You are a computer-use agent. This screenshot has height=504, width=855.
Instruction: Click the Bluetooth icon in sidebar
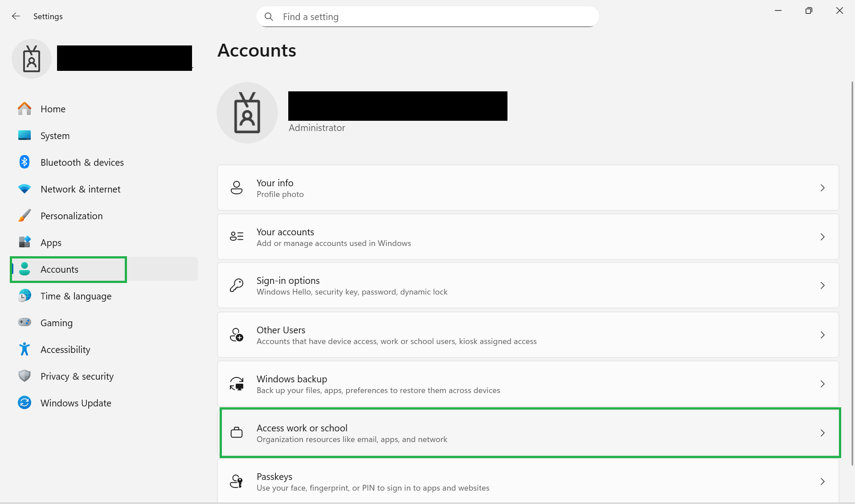[x=25, y=162]
